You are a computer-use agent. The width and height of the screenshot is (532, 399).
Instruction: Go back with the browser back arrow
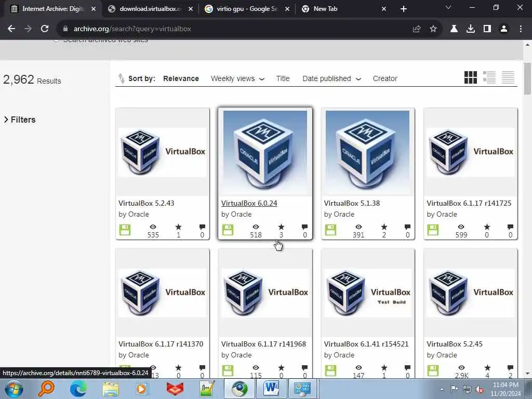(11, 29)
